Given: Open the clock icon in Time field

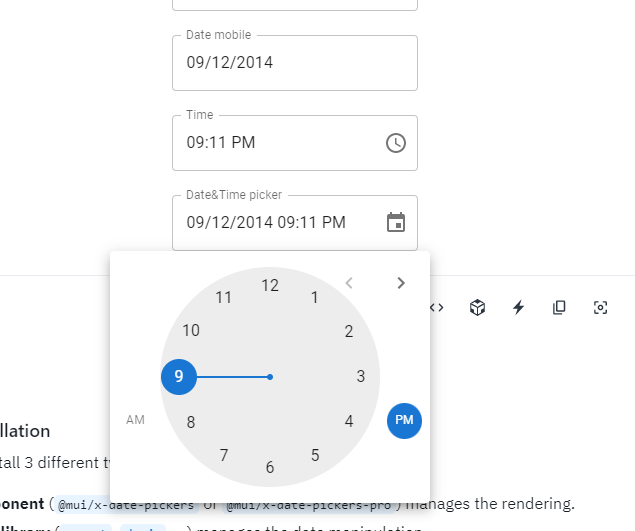Looking at the screenshot, I should click(x=396, y=143).
